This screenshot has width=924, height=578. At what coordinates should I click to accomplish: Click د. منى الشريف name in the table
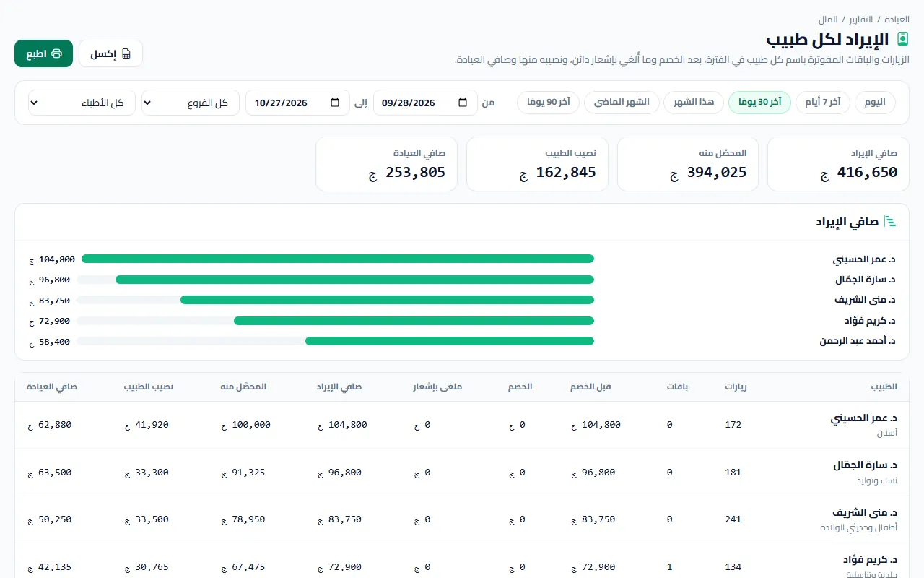pos(865,512)
